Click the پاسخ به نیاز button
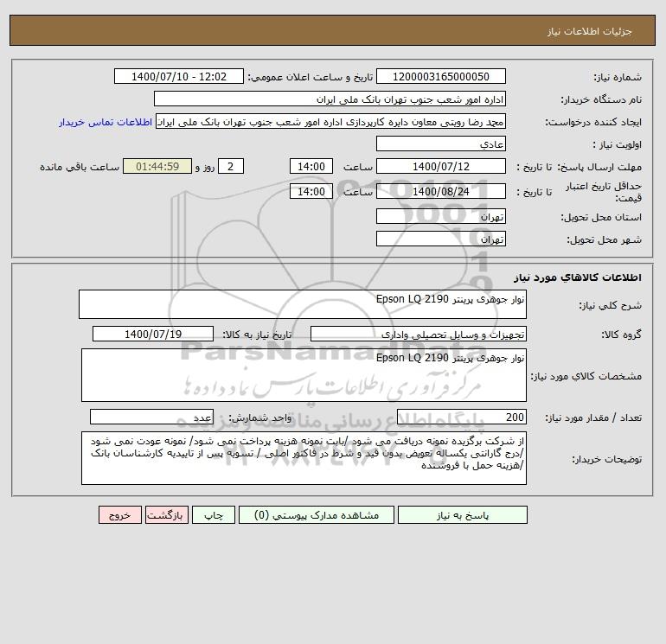The image size is (666, 644). pyautogui.click(x=463, y=515)
